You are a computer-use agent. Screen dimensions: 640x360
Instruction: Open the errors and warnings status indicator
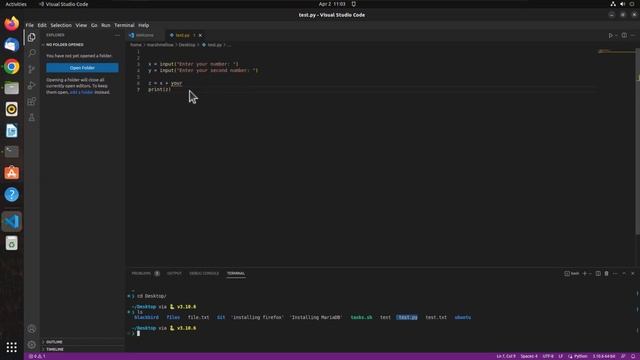tap(37, 356)
